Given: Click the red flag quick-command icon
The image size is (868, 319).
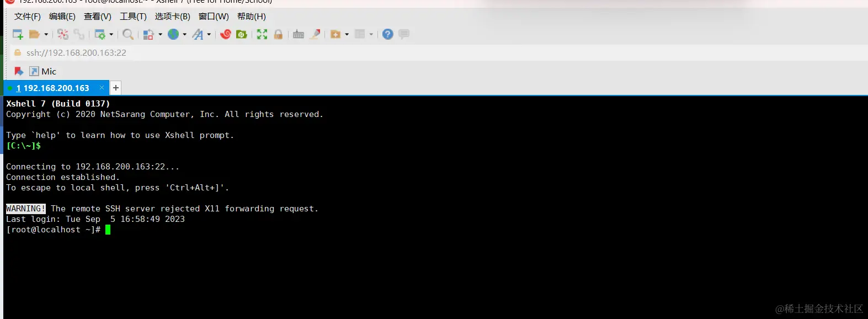Looking at the screenshot, I should (x=18, y=71).
